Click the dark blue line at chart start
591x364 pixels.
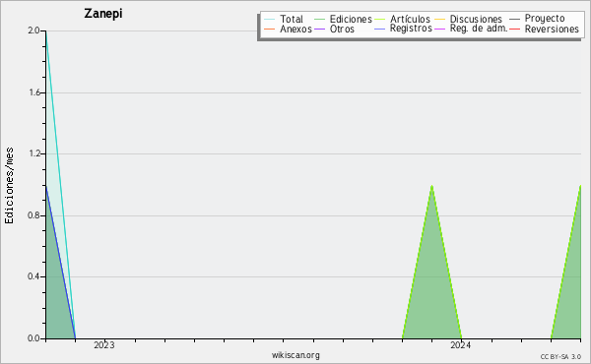pos(60,263)
